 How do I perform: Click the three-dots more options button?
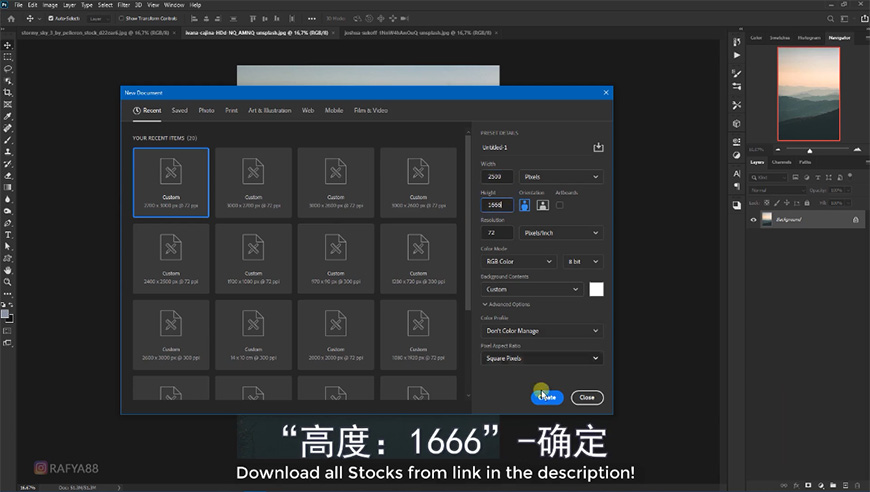coord(312,18)
